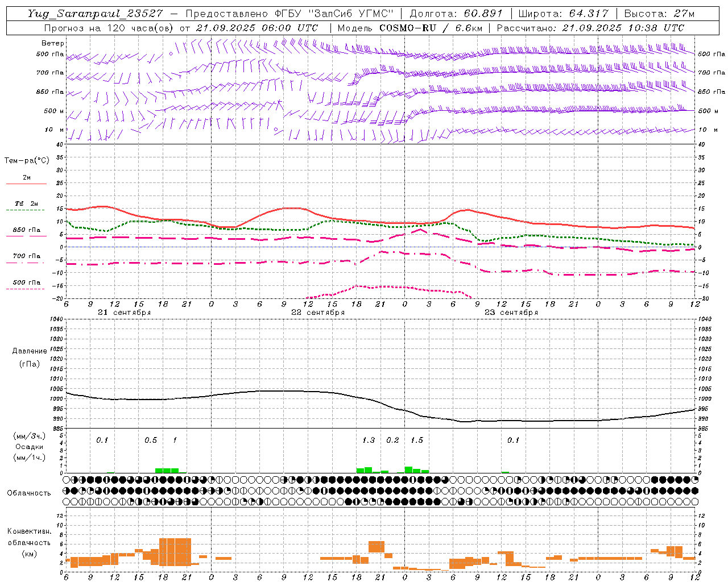Viewport: 728px width, 582px height.
Task: Select the (мм/1ч.) unit label
Action: (x=30, y=458)
